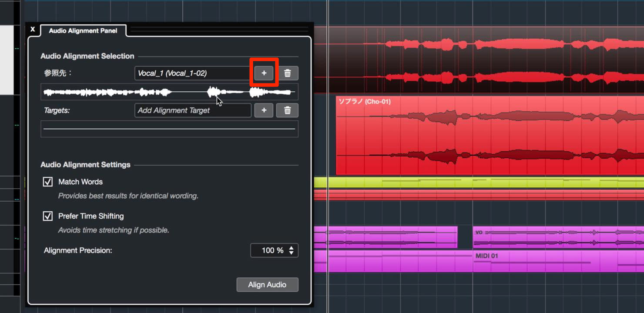The height and width of the screenshot is (313, 644).
Task: Click the Audio Alignment Selection heading
Action: [87, 56]
